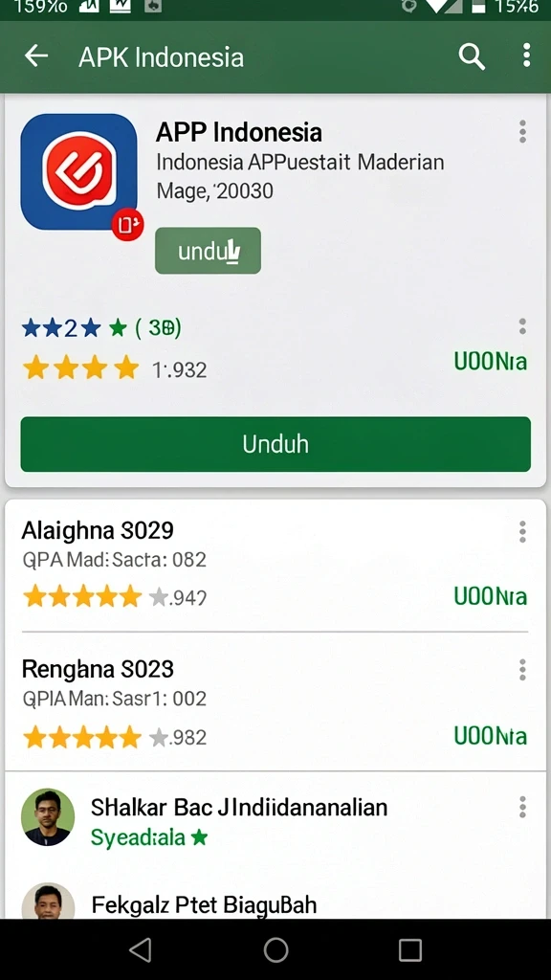This screenshot has height=980, width=551.
Task: Tap the red badge on app icon
Action: 127,224
